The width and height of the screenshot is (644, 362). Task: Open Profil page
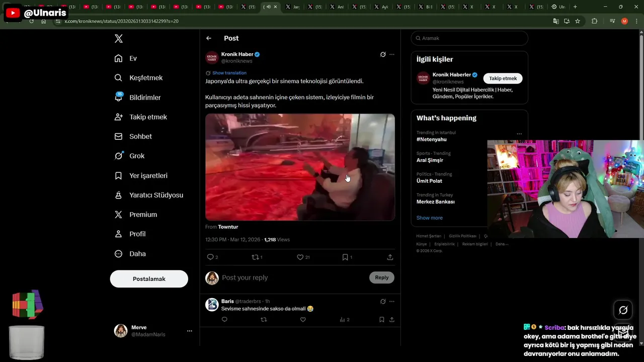pyautogui.click(x=130, y=234)
